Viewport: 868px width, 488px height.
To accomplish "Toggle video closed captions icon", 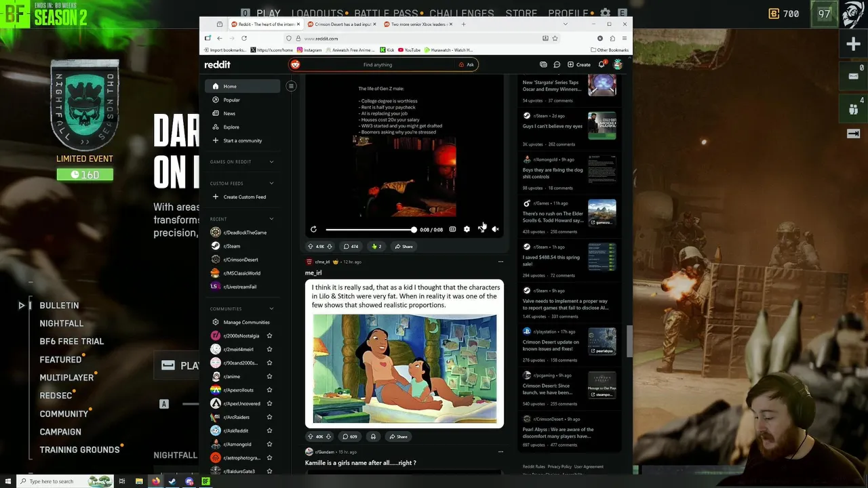I will (452, 230).
